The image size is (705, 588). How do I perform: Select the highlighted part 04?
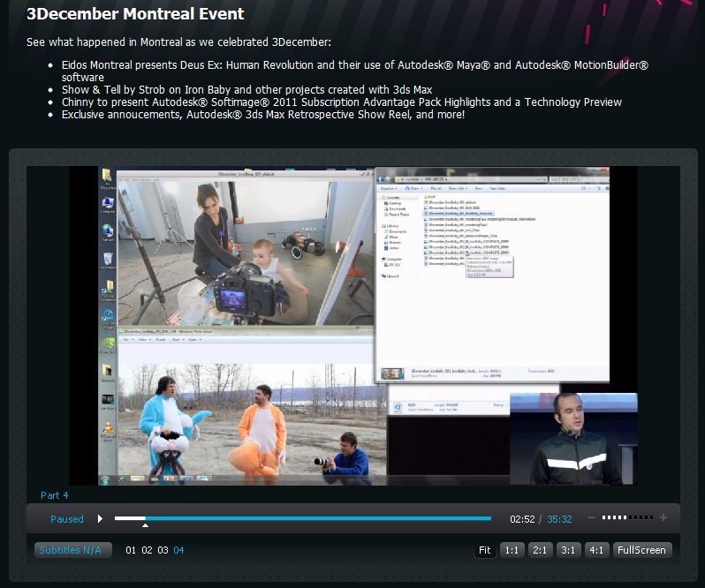tap(178, 550)
